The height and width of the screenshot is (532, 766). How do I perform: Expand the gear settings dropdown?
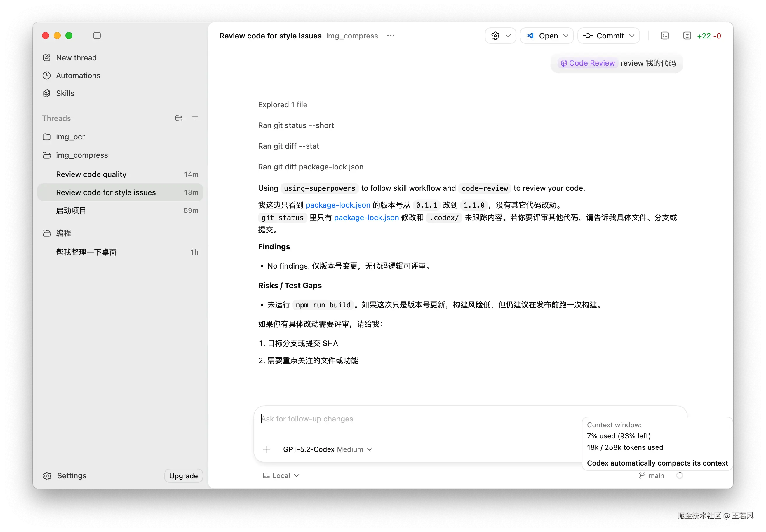click(500, 36)
